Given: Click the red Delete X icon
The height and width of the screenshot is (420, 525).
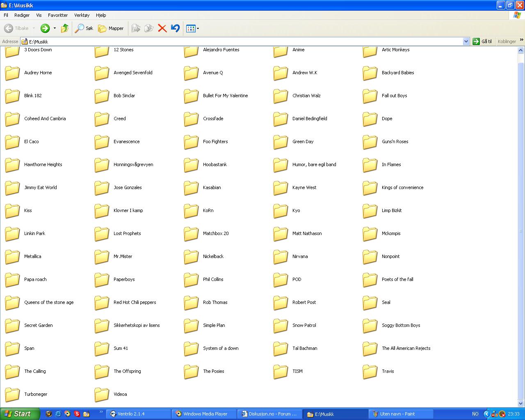Looking at the screenshot, I should [162, 28].
